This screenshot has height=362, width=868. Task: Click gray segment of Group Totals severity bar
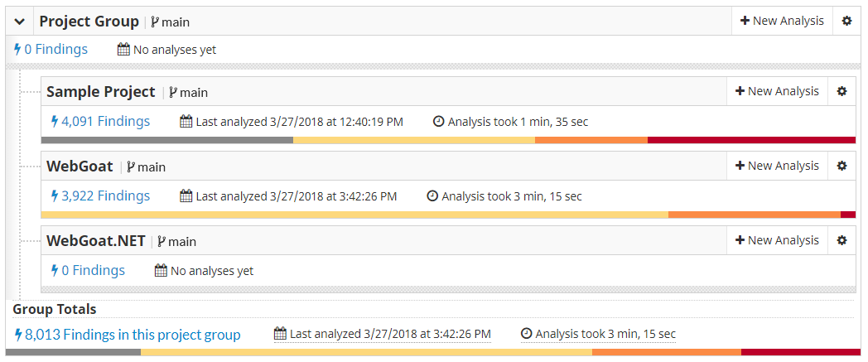click(74, 352)
